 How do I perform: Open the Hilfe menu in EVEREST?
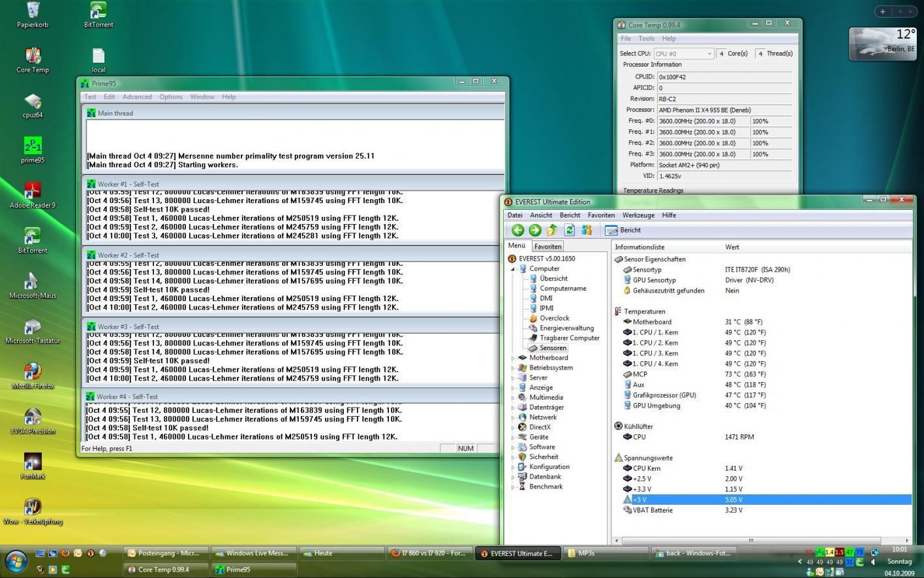669,215
